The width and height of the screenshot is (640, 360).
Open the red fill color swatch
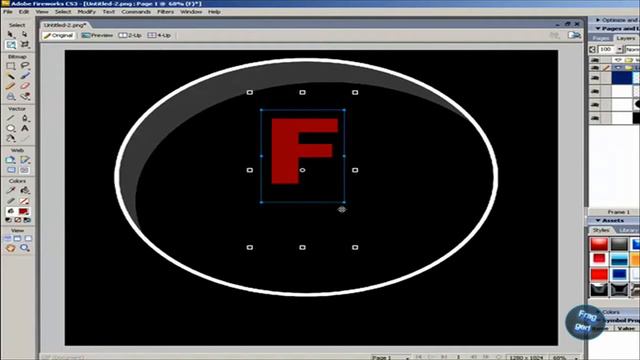pos(24,211)
